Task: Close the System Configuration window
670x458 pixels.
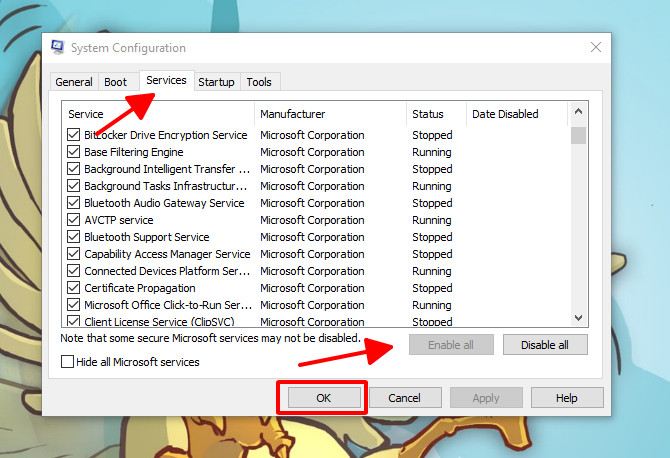Action: pos(596,48)
